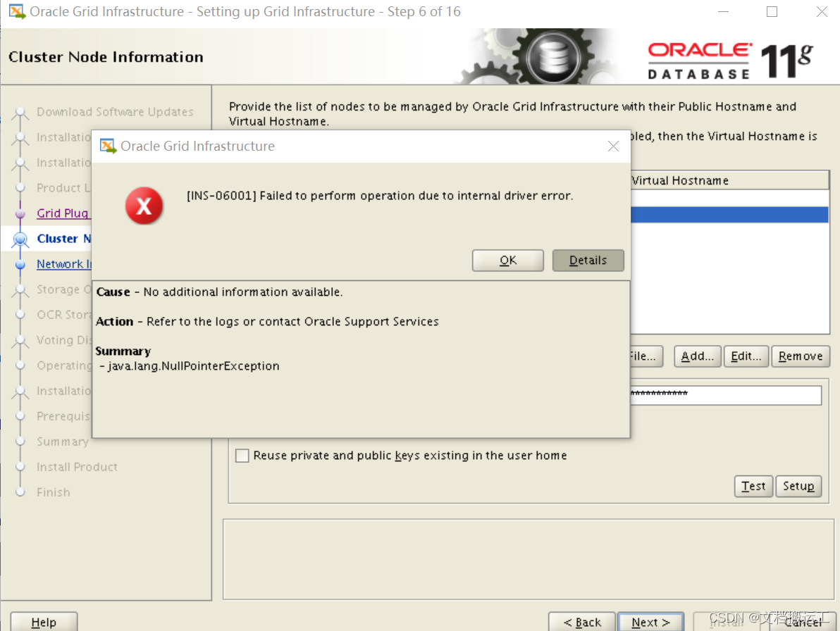Image resolution: width=840 pixels, height=631 pixels.
Task: Click the Action text line in details
Action: [x=267, y=321]
